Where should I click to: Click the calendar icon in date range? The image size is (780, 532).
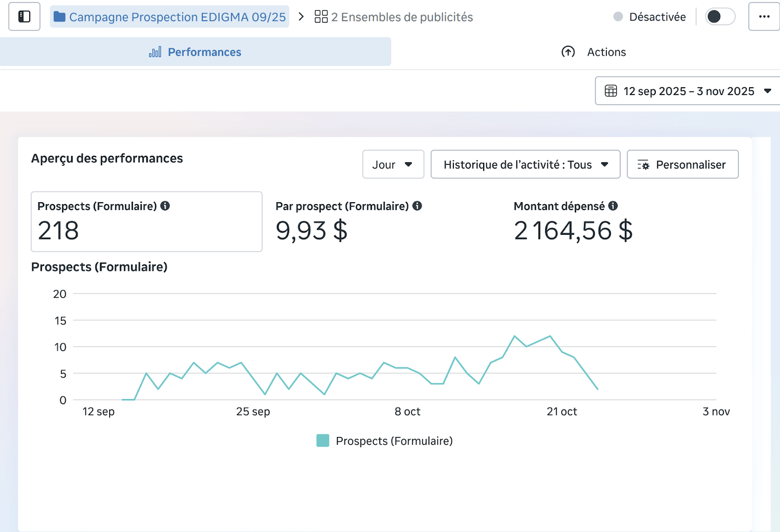click(x=611, y=91)
